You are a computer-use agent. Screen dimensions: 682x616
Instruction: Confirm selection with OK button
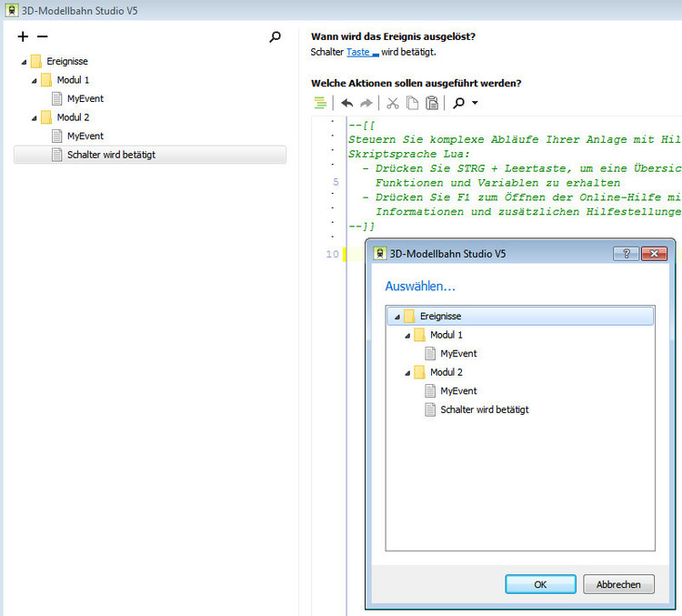[x=541, y=584]
